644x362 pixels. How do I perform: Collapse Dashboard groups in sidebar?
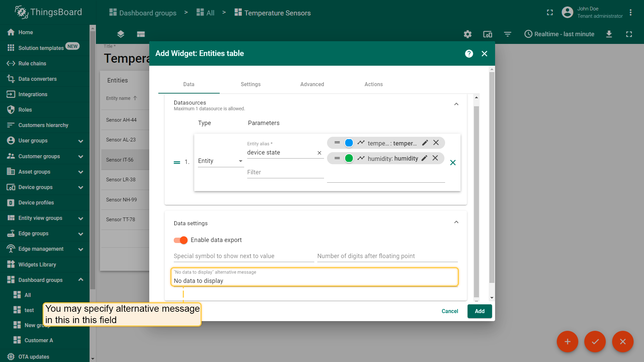[80, 280]
